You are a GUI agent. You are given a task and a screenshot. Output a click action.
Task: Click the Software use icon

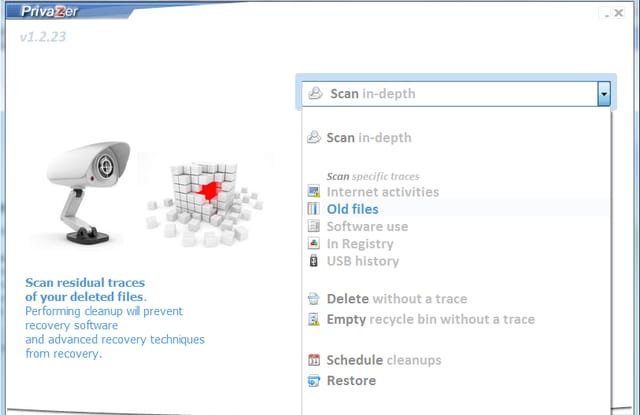313,226
